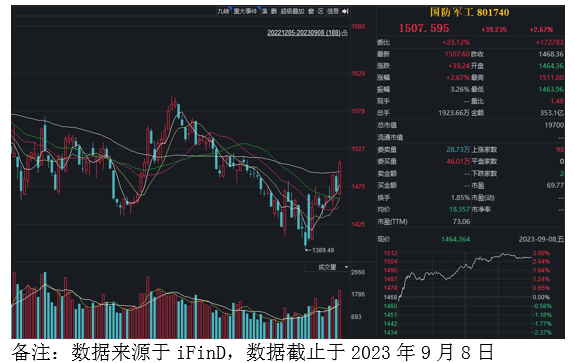
Task: Select the 国防军工 801740 title
Action: (x=469, y=12)
